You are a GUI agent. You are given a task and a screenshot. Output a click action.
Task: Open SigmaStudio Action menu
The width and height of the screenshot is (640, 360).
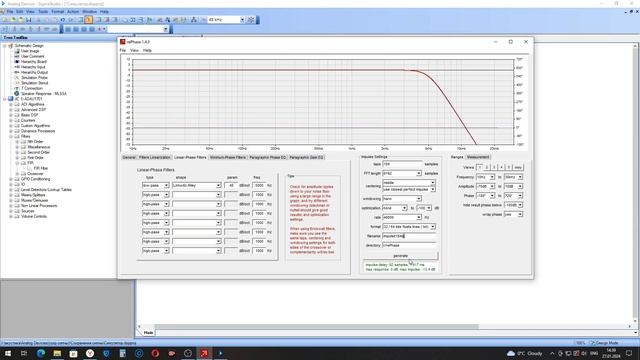[x=73, y=12]
